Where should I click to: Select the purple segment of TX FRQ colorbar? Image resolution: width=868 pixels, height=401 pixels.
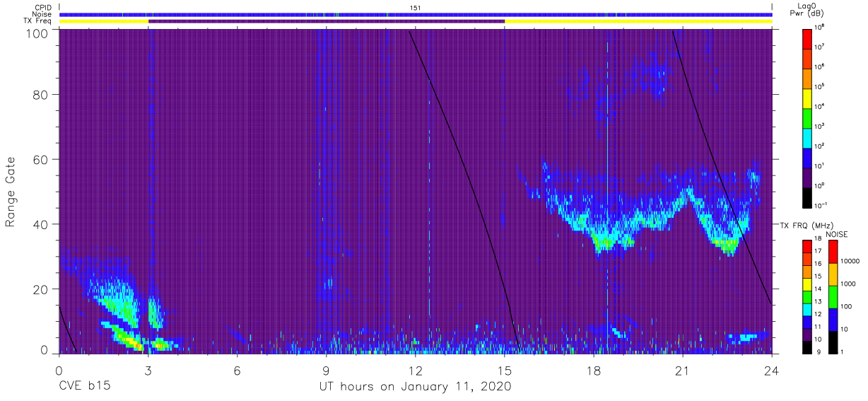[807, 335]
